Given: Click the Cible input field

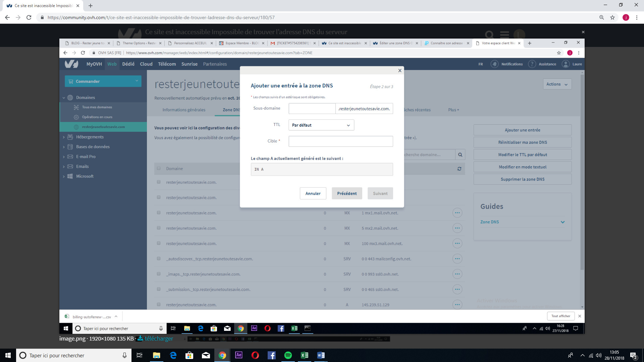Looking at the screenshot, I should [x=340, y=141].
